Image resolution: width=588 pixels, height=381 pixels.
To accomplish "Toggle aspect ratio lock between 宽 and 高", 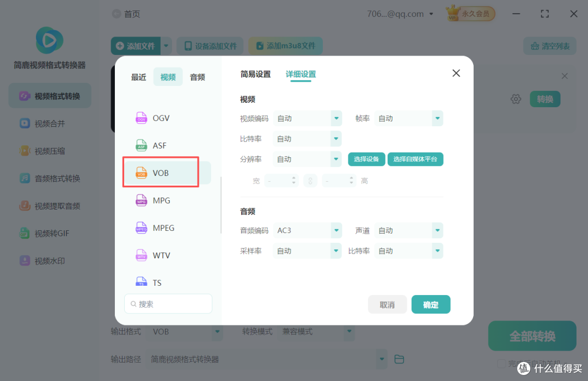I will (310, 181).
